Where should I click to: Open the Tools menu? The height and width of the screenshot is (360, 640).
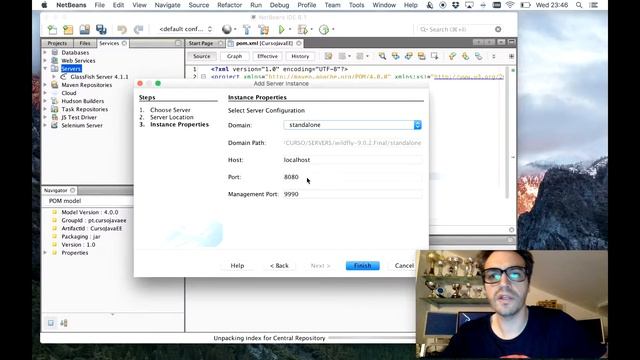coord(356,5)
